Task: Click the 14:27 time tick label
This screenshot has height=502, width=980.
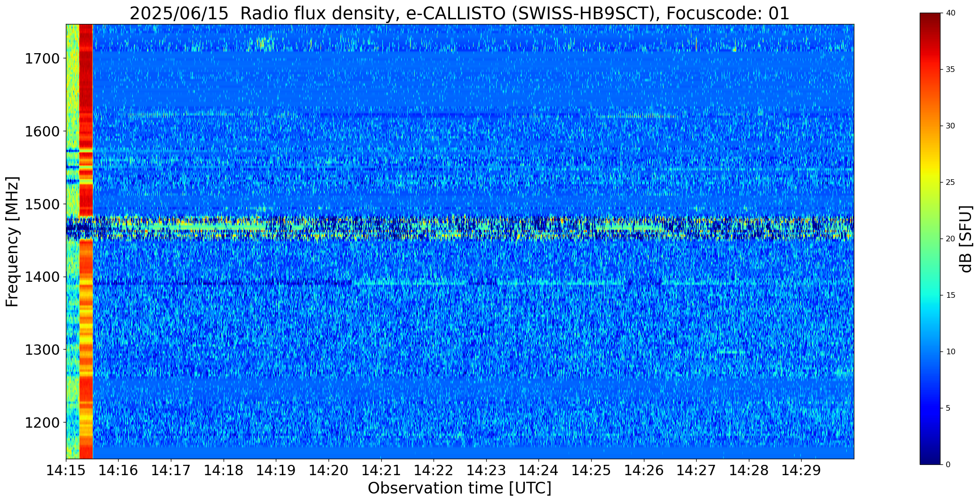Action: click(696, 470)
